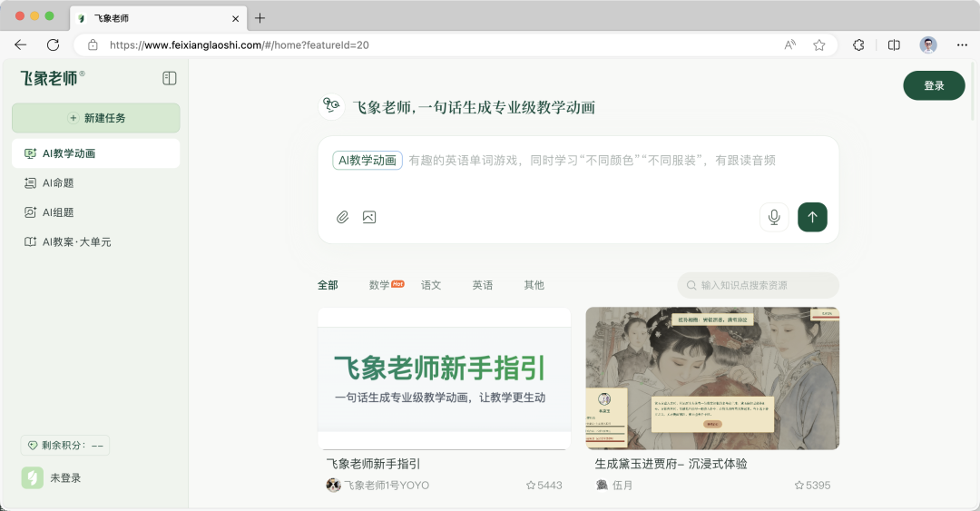The width and height of the screenshot is (980, 511).
Task: Click the site info lock icon
Action: 93,45
